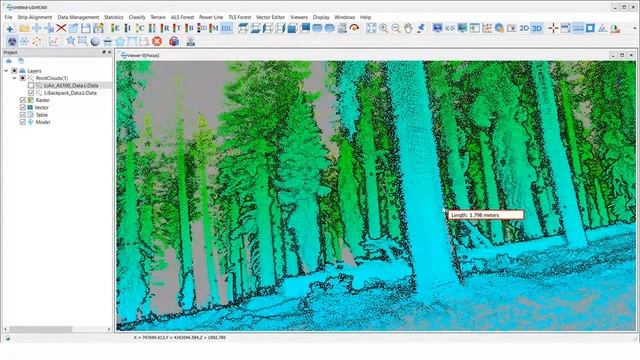This screenshot has height=360, width=640.
Task: Switch viewer to 2D mode
Action: (524, 28)
